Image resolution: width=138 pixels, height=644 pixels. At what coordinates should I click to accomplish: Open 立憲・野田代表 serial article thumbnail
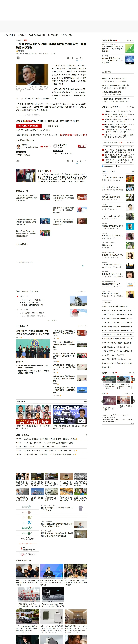click(x=130, y=48)
